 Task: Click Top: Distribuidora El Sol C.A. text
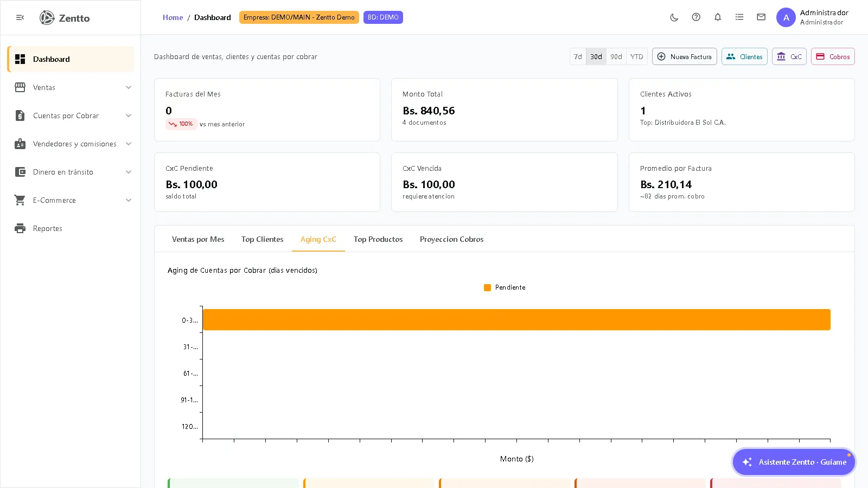coord(682,123)
